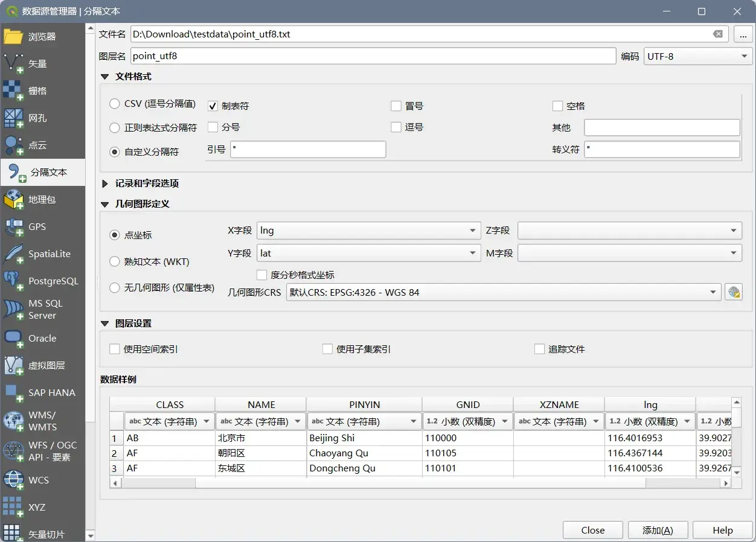Select the WFS / OGC API icon
This screenshot has width=756, height=542.
tap(13, 451)
